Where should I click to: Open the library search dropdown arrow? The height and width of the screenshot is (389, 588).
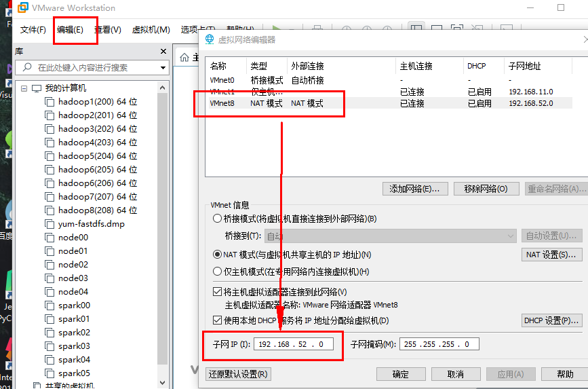point(163,68)
